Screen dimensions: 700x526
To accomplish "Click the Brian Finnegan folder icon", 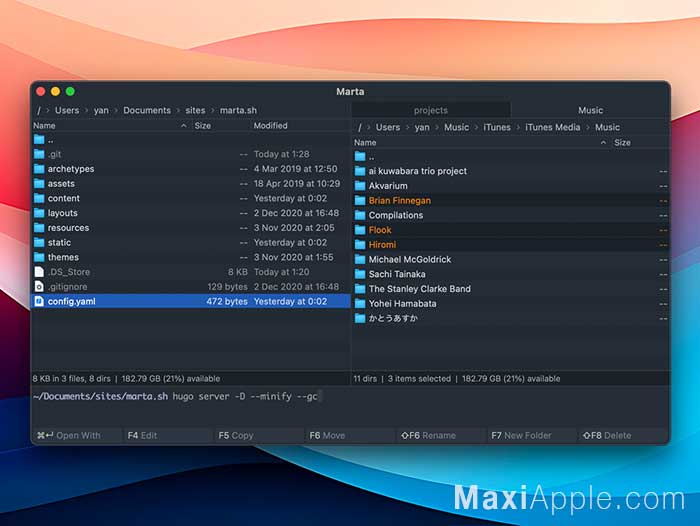I will click(360, 201).
